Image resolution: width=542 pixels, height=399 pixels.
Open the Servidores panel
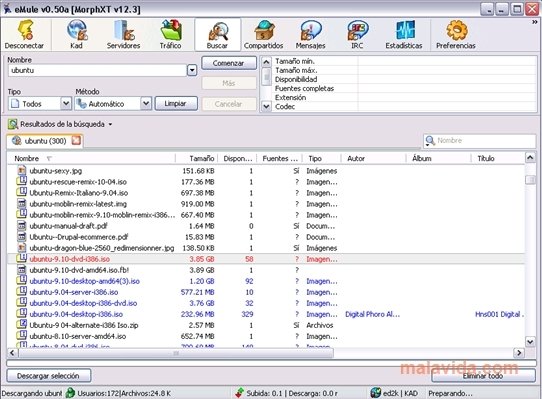[123, 35]
